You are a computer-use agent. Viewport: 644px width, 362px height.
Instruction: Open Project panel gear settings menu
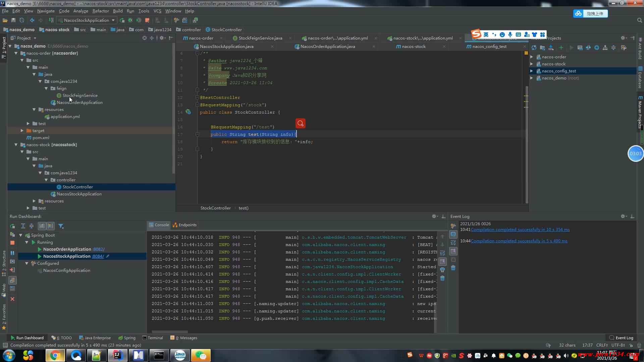[x=162, y=38]
